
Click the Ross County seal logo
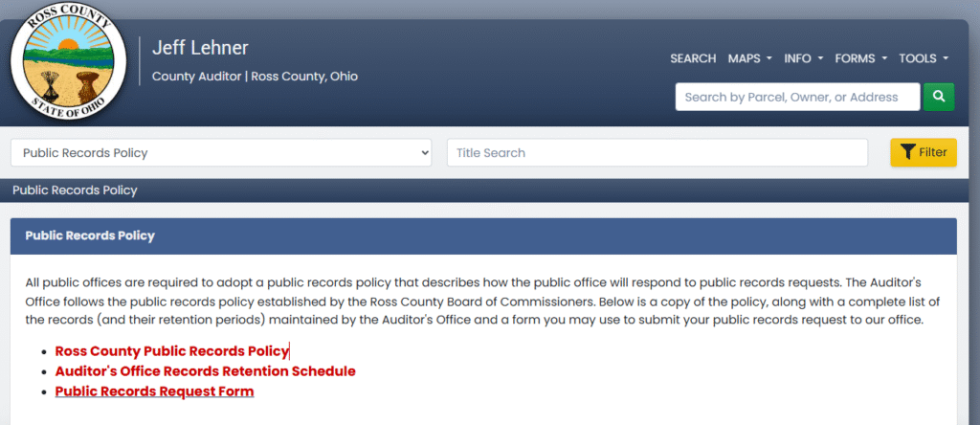click(68, 60)
